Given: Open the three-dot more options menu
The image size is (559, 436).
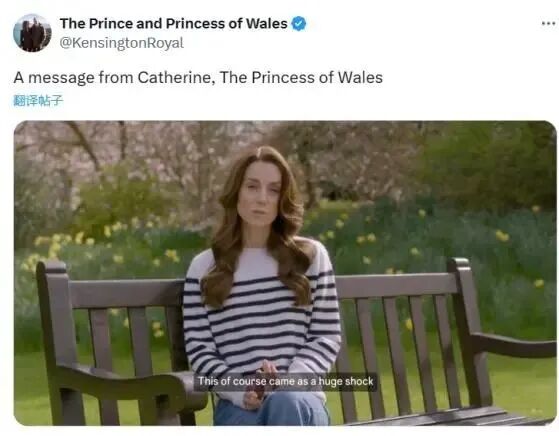Looking at the screenshot, I should click(x=548, y=24).
